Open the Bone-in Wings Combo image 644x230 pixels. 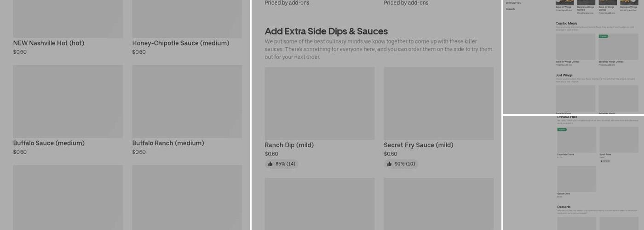[575, 47]
